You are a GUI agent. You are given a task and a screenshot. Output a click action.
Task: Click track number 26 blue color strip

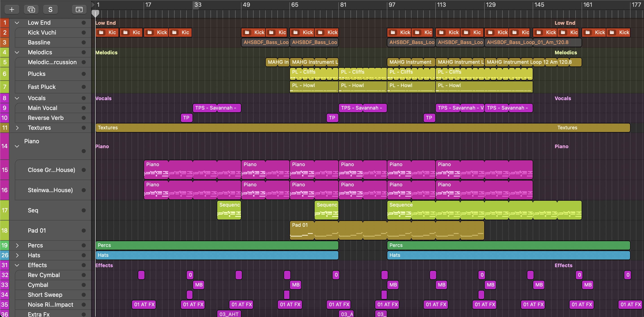coord(4,255)
